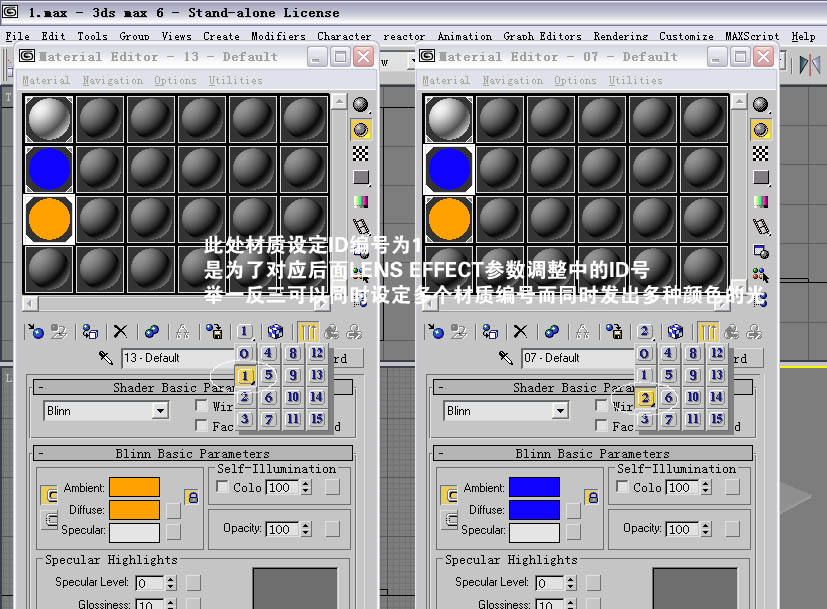
Task: Click blue Diffuse color swatch in right editor
Action: tap(534, 510)
